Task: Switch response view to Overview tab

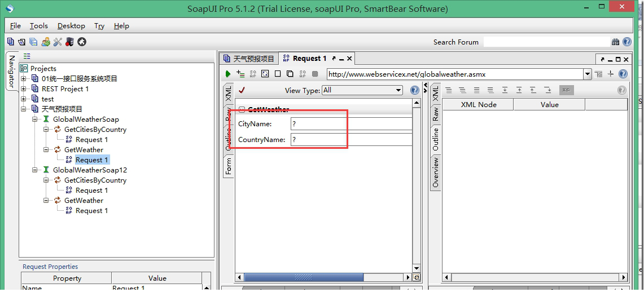Action: coord(435,172)
